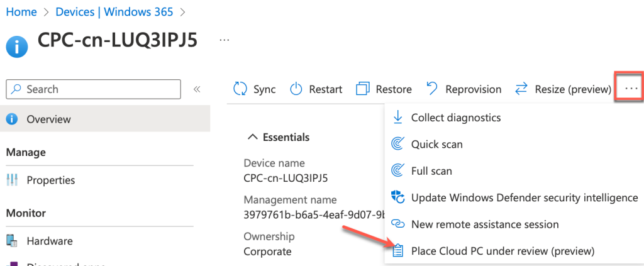644x266 pixels.
Task: Click the Sync button label
Action: [265, 89]
